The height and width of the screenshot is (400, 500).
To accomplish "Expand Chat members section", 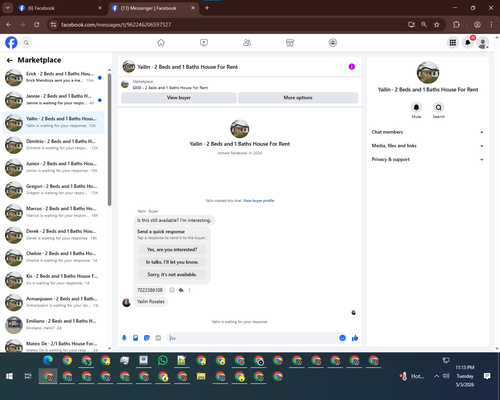I will click(x=428, y=132).
